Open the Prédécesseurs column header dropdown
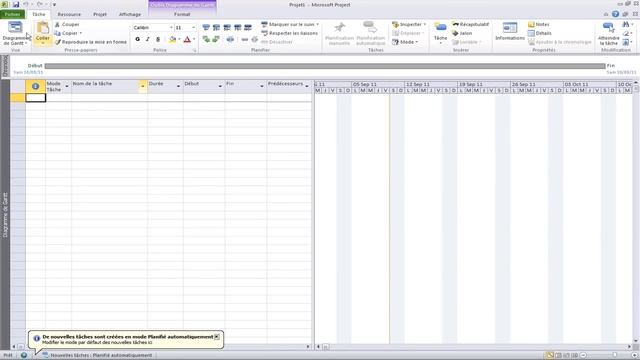 [x=307, y=86]
